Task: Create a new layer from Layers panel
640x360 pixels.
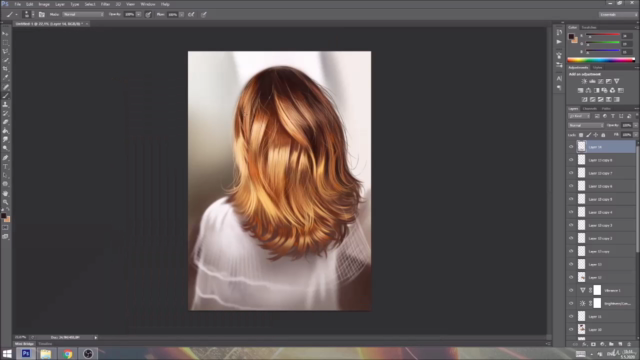Action: [620, 344]
